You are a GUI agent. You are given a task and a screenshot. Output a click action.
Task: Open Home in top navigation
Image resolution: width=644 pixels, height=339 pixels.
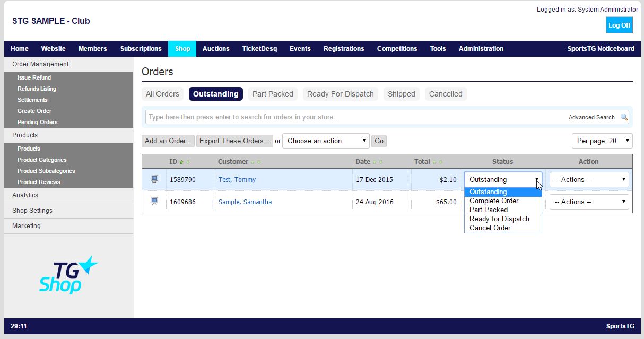click(x=20, y=49)
